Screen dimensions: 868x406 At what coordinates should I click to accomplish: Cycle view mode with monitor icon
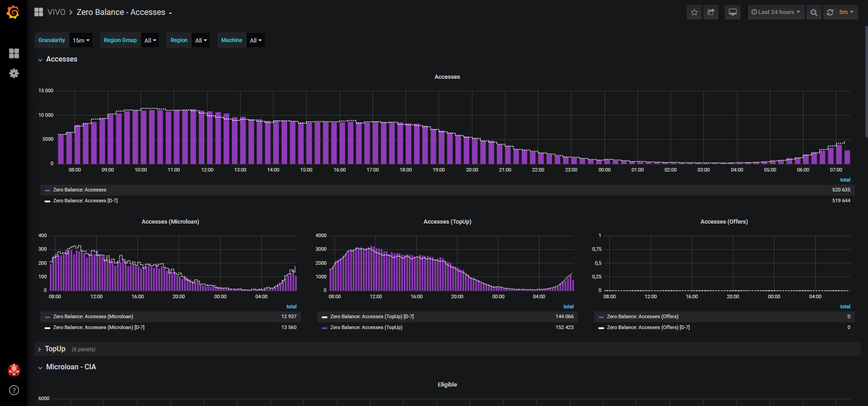pyautogui.click(x=733, y=12)
